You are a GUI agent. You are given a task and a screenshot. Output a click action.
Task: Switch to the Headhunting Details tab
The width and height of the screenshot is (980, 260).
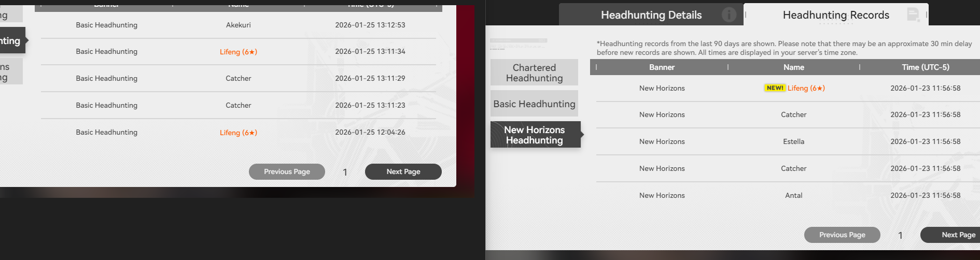coord(651,15)
